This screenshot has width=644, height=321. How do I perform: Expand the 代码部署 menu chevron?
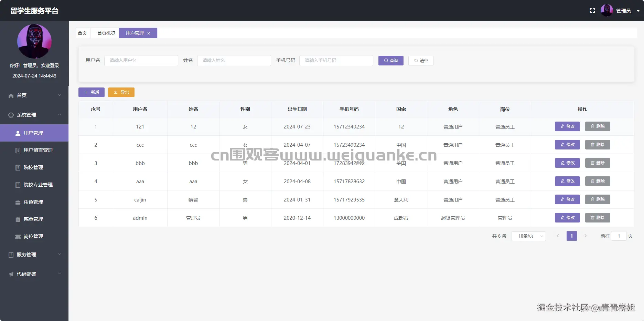60,274
